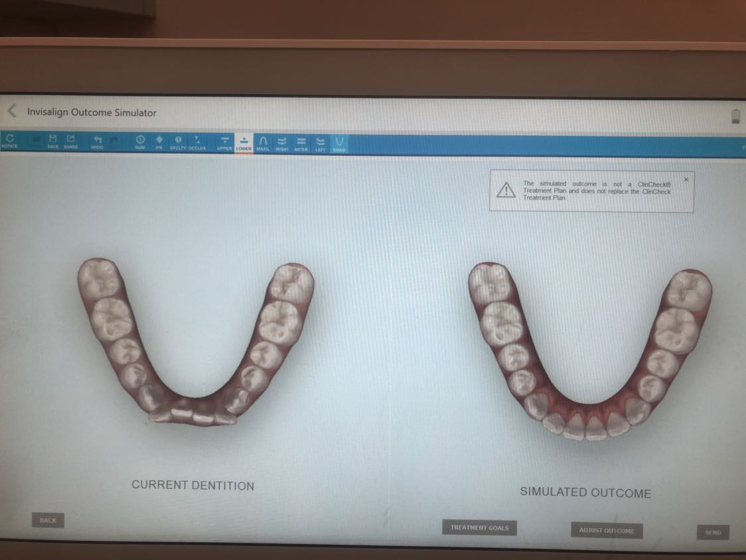Open Treatment Goals
This screenshot has height=560, width=746.
coord(480,527)
